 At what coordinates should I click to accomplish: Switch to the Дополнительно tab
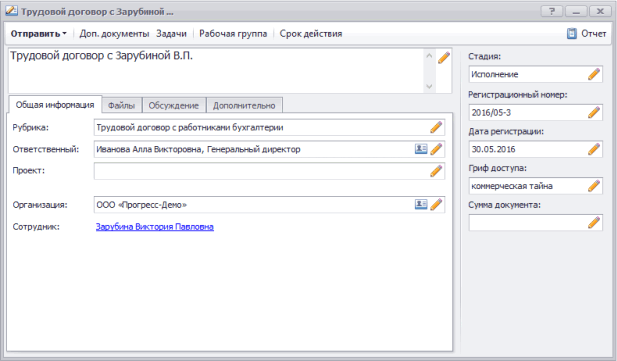(244, 105)
